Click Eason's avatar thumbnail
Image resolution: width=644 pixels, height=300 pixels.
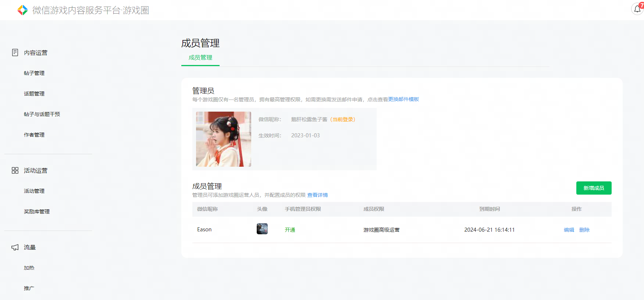262,229
